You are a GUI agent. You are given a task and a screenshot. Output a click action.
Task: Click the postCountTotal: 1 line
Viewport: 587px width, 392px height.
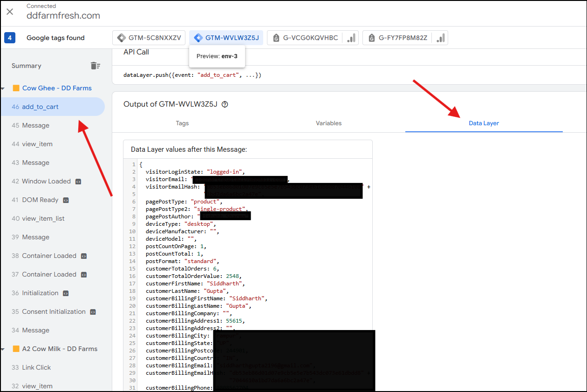point(174,254)
